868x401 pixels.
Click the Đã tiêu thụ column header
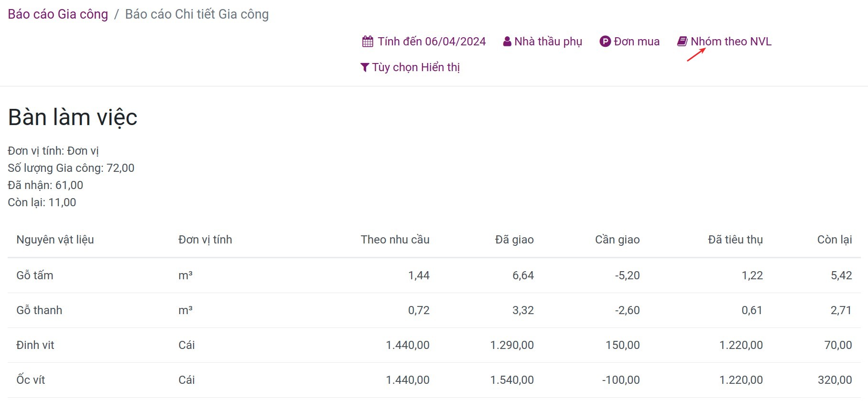735,240
